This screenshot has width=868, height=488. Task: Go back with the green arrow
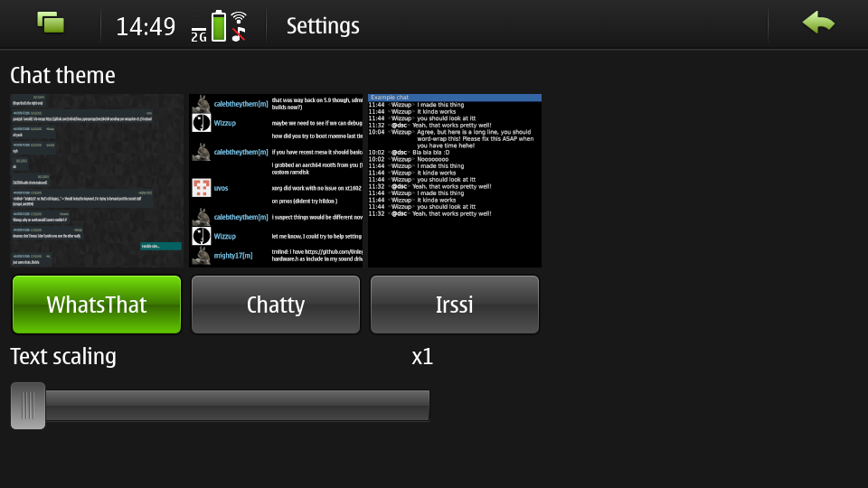818,23
